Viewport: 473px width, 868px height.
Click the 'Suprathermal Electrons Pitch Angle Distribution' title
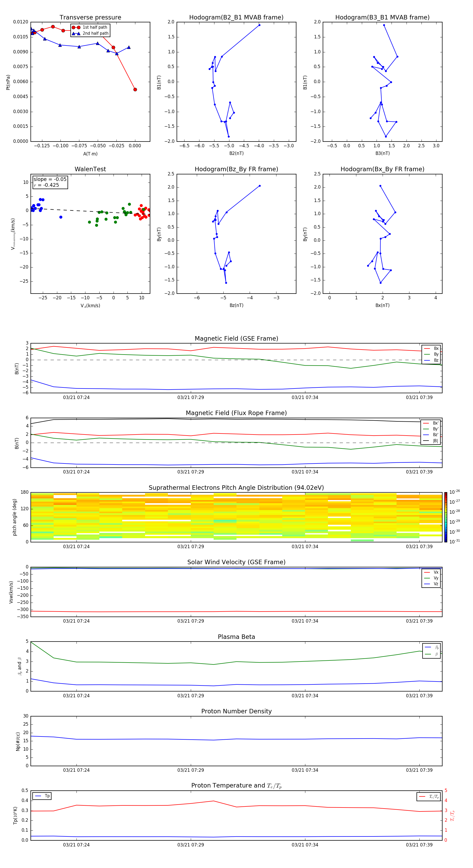(x=236, y=488)
